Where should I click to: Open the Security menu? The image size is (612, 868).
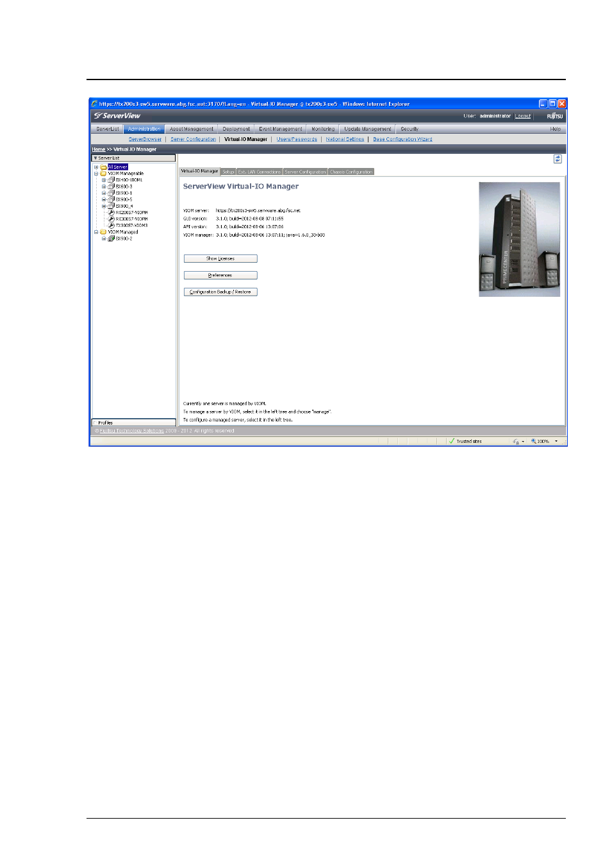coord(409,129)
